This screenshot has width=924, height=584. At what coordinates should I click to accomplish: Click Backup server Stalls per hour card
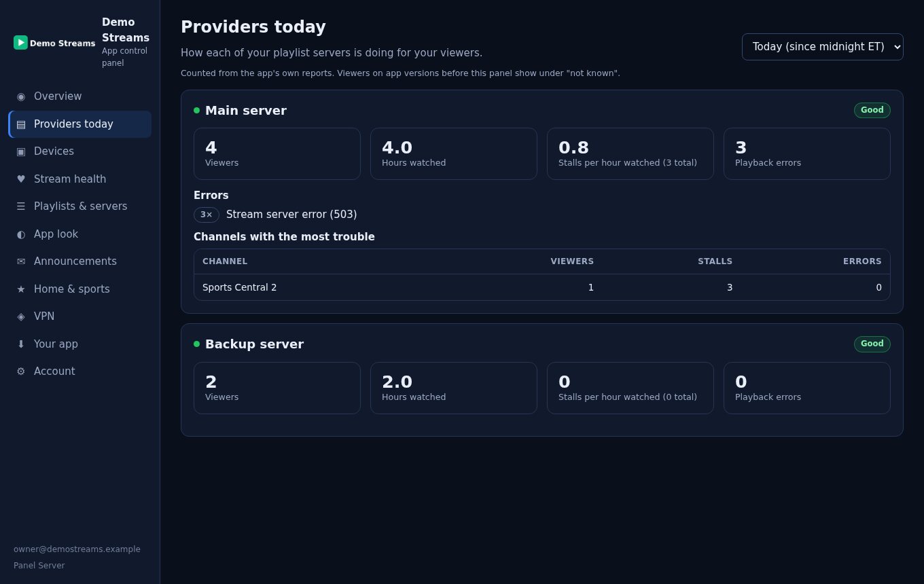coord(630,388)
